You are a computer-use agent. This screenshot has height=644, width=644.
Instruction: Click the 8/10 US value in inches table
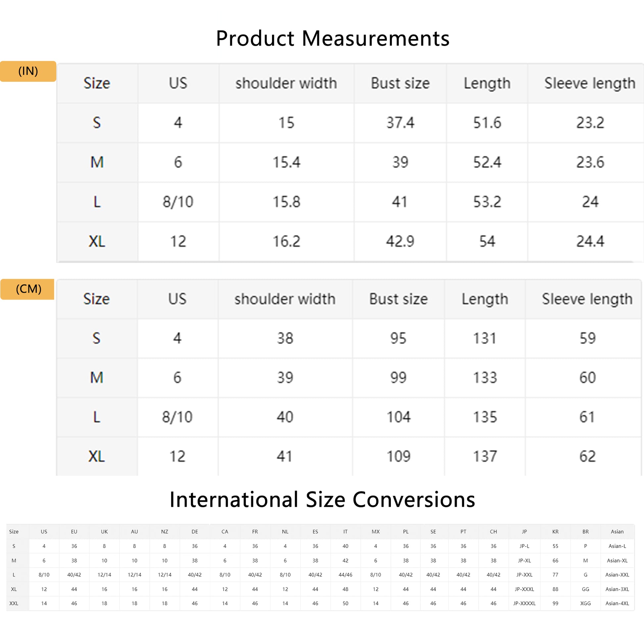(178, 202)
